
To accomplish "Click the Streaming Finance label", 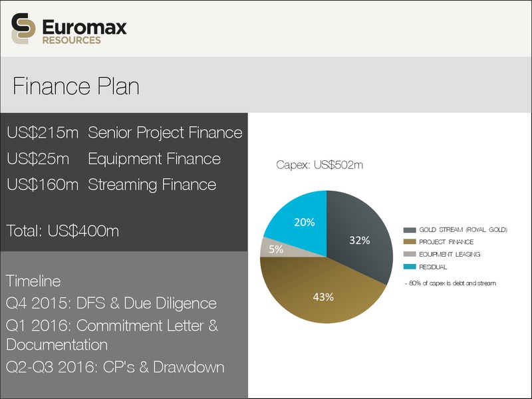I will point(152,185).
